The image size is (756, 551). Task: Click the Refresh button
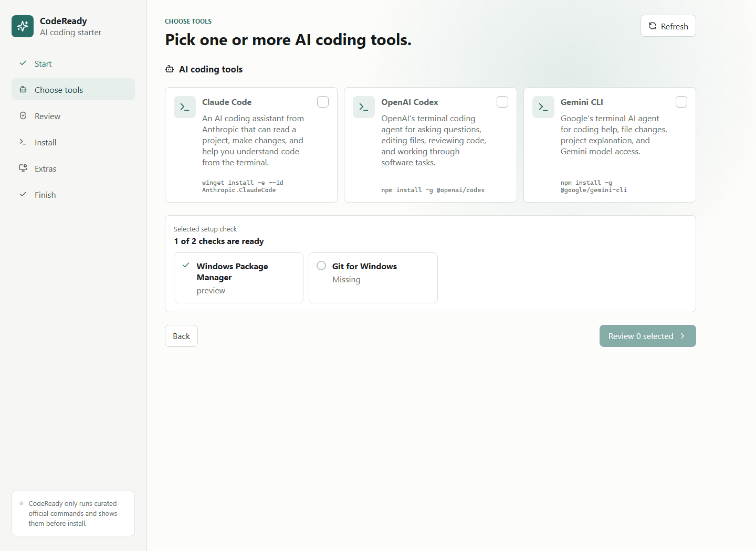tap(668, 26)
